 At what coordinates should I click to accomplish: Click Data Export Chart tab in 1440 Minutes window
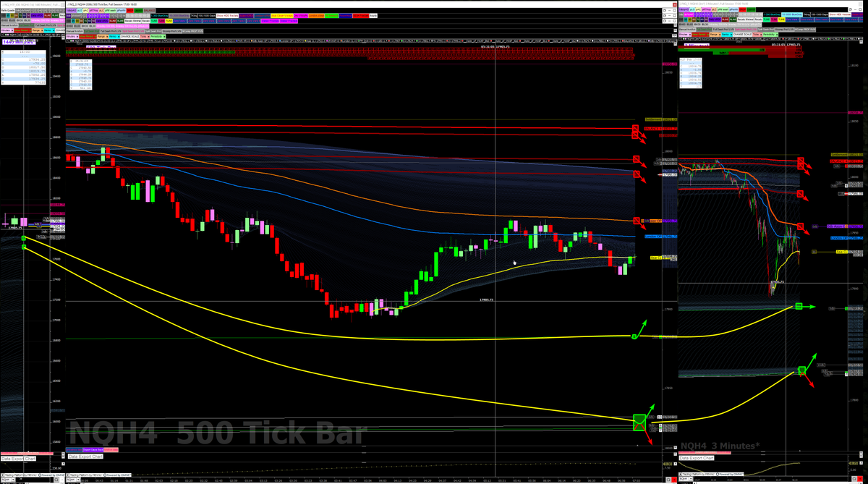pyautogui.click(x=18, y=459)
